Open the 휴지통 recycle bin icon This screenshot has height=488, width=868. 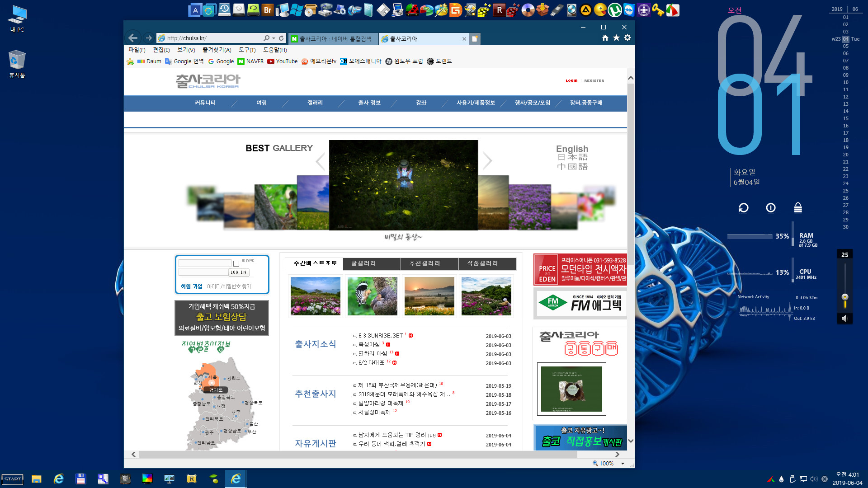tap(17, 64)
